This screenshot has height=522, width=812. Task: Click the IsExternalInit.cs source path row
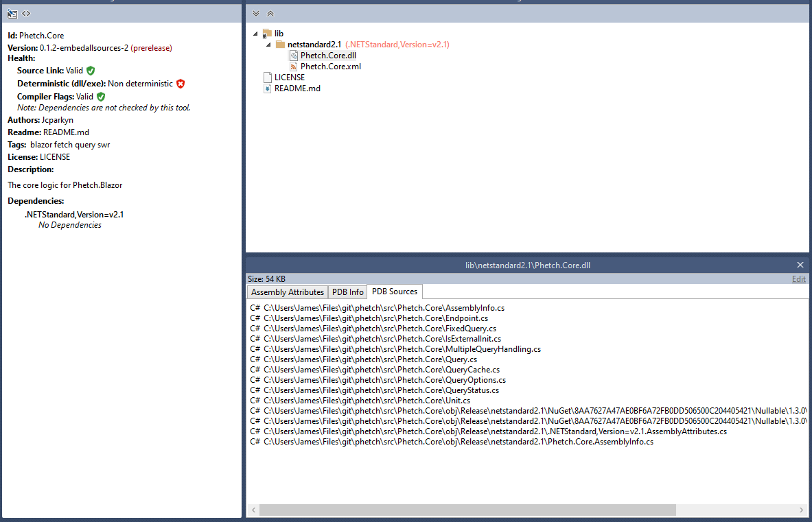coord(375,339)
